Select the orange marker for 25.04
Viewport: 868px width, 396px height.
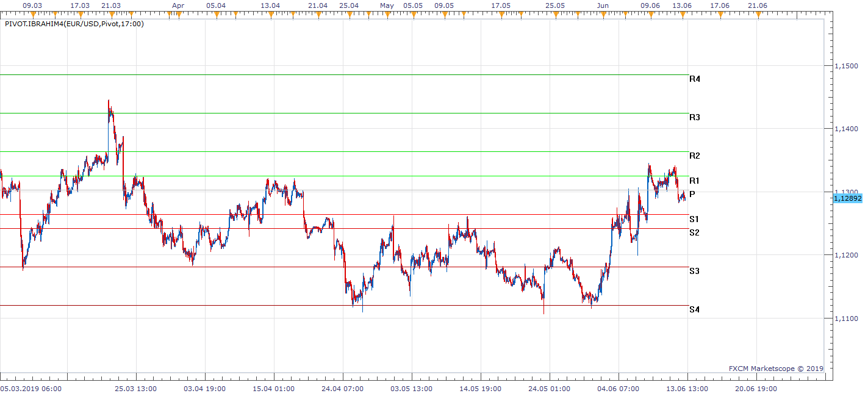pos(349,14)
